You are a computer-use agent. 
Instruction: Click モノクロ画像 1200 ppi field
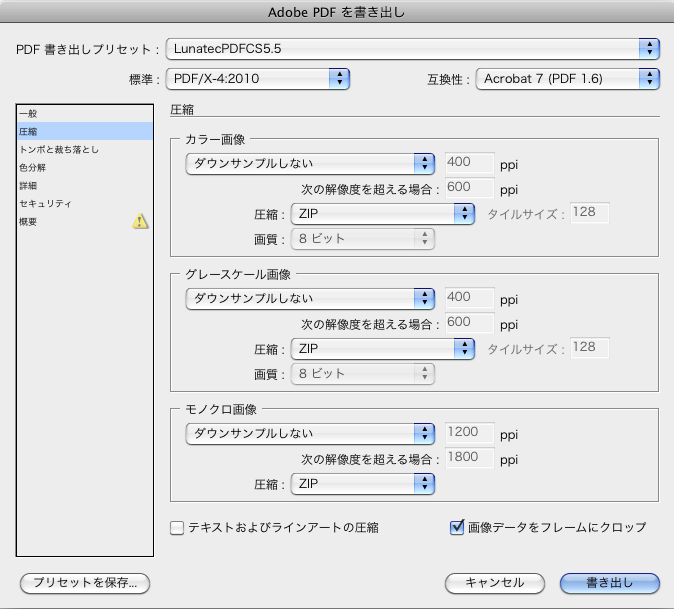[x=469, y=432]
